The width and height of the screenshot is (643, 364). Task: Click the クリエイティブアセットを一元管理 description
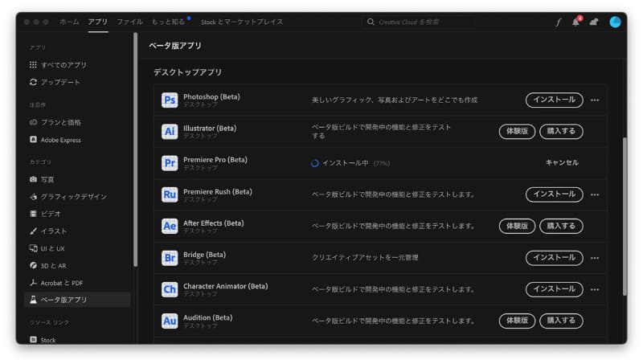[x=365, y=257]
